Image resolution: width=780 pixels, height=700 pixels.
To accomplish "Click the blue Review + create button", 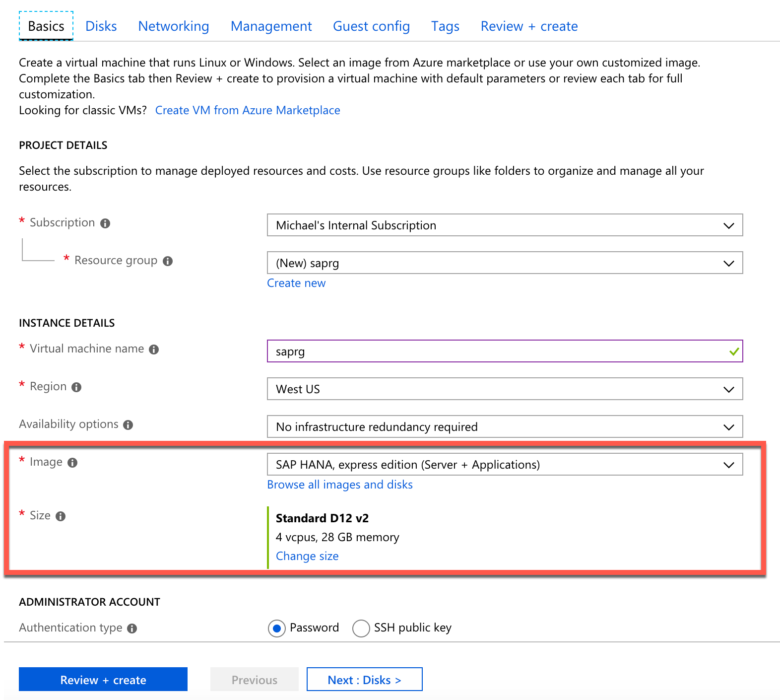I will (x=103, y=680).
